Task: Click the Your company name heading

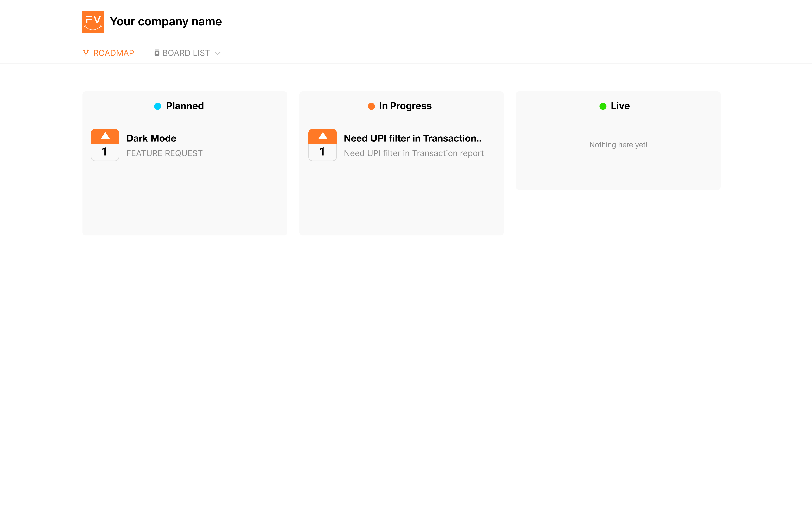Action: 166,22
